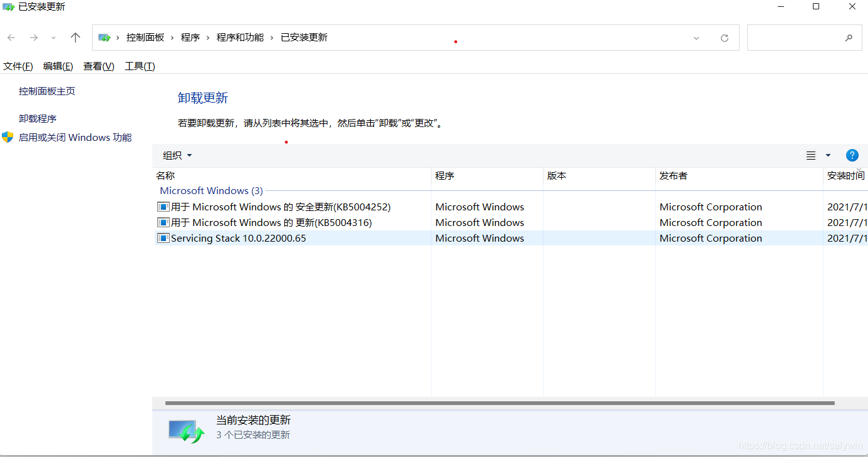Screen dimensions: 868x457
Task: Go up one level with up arrow
Action: (x=75, y=38)
